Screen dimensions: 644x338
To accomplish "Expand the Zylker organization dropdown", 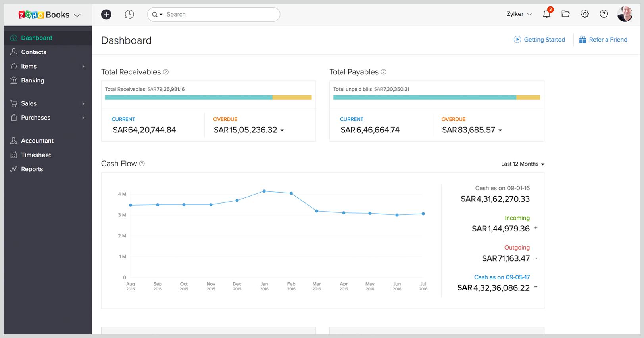I will click(x=519, y=14).
